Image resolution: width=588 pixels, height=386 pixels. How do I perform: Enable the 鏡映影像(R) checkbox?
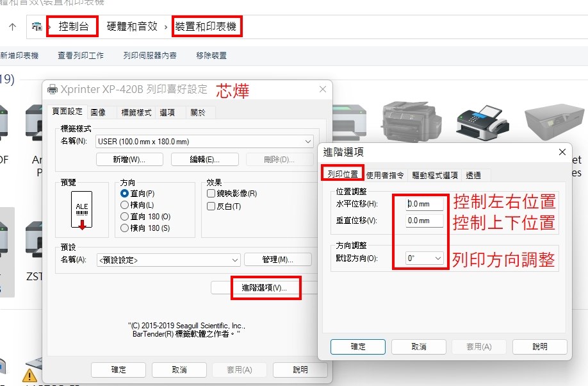[x=211, y=194]
